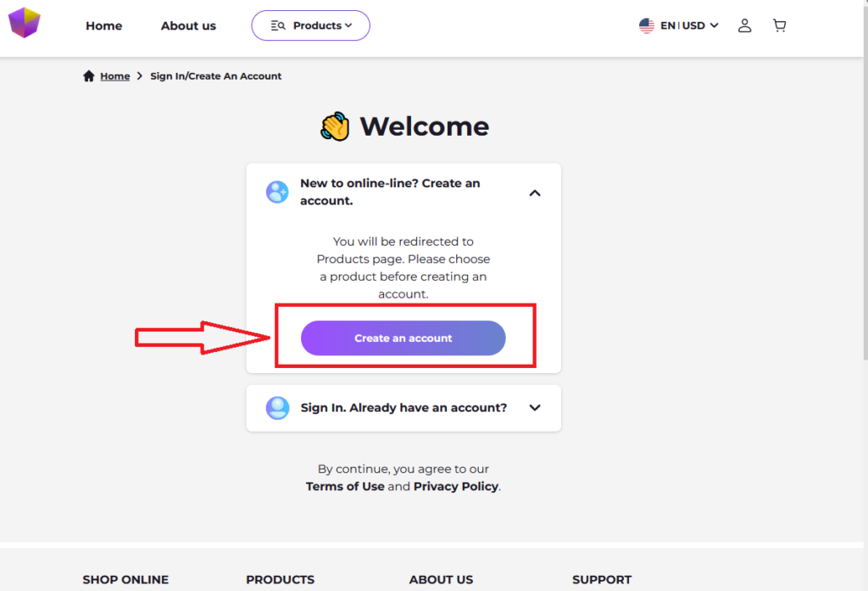Screen dimensions: 868x591
Task: Go to Home in the top navigation
Action: tap(103, 25)
